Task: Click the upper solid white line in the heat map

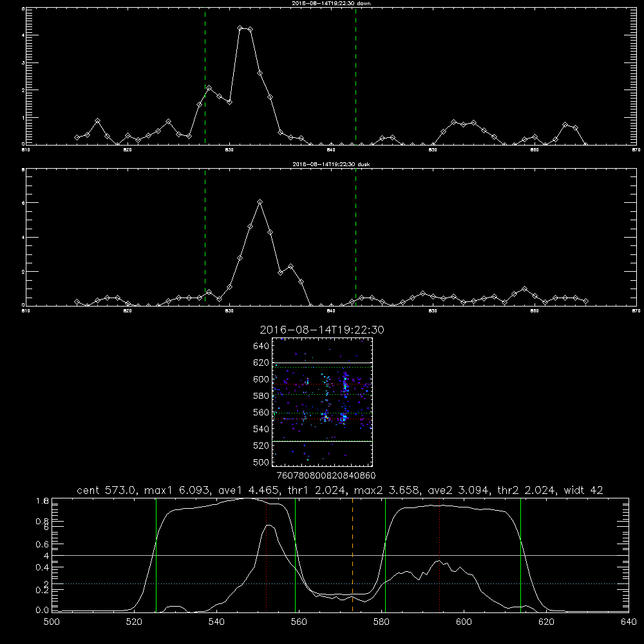Action: click(322, 363)
